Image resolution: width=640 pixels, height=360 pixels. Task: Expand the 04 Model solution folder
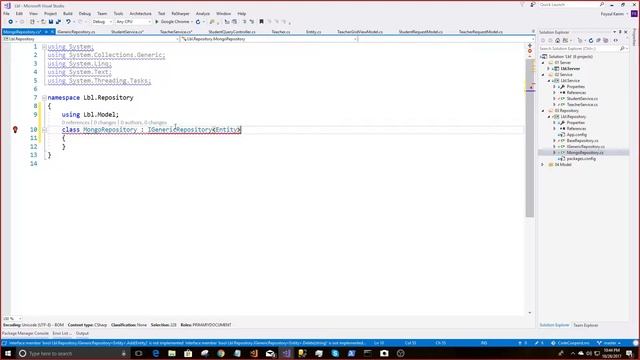click(x=543, y=164)
